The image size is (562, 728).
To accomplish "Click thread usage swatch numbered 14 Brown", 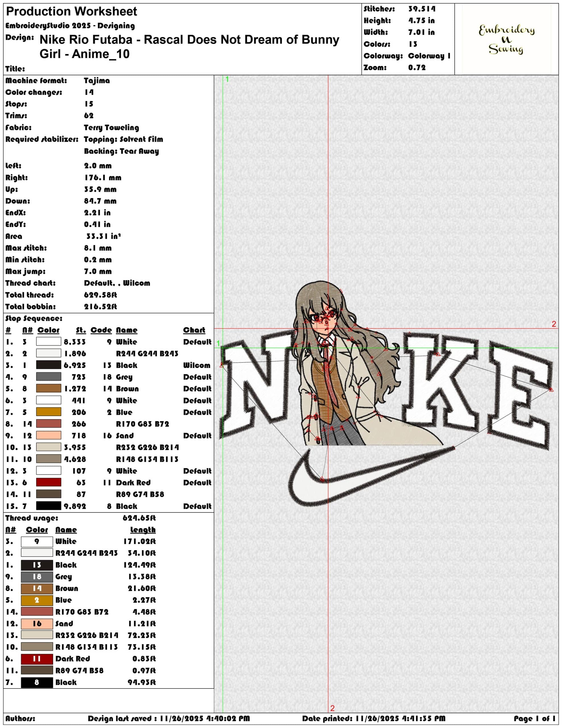I will coord(37,588).
